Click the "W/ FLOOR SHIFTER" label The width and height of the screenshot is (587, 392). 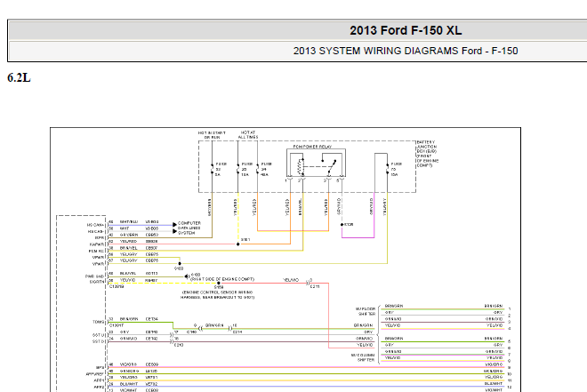(x=366, y=312)
